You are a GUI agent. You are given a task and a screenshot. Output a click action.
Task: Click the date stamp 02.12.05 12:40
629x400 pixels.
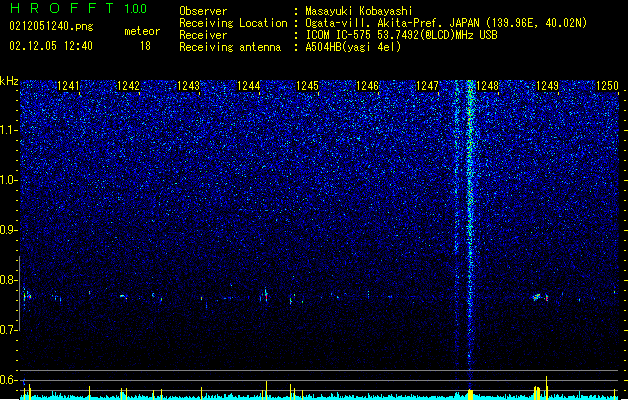point(51,46)
